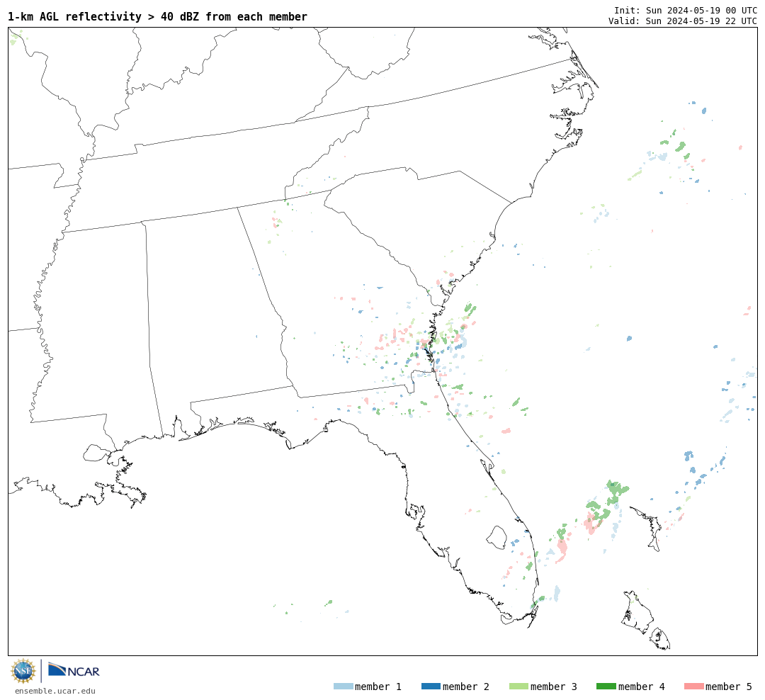
Task: Select the 'member 4' legend label
Action: (642, 687)
